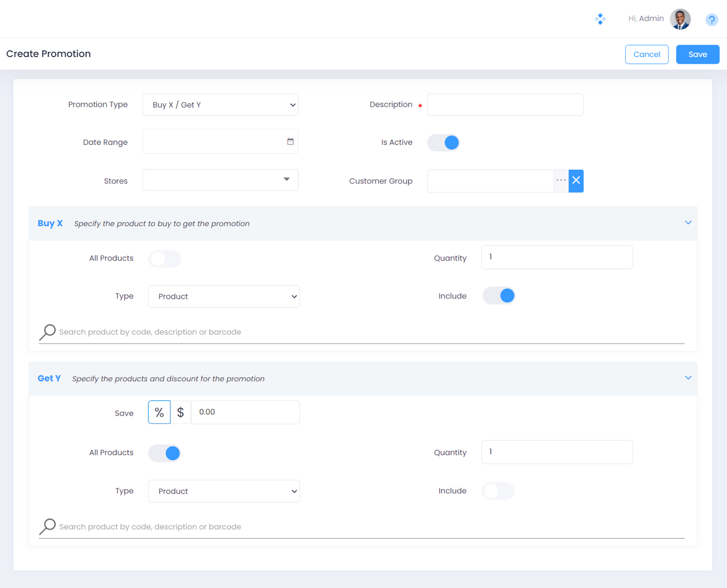The width and height of the screenshot is (727, 588).
Task: Click the Cancel button
Action: tap(647, 54)
